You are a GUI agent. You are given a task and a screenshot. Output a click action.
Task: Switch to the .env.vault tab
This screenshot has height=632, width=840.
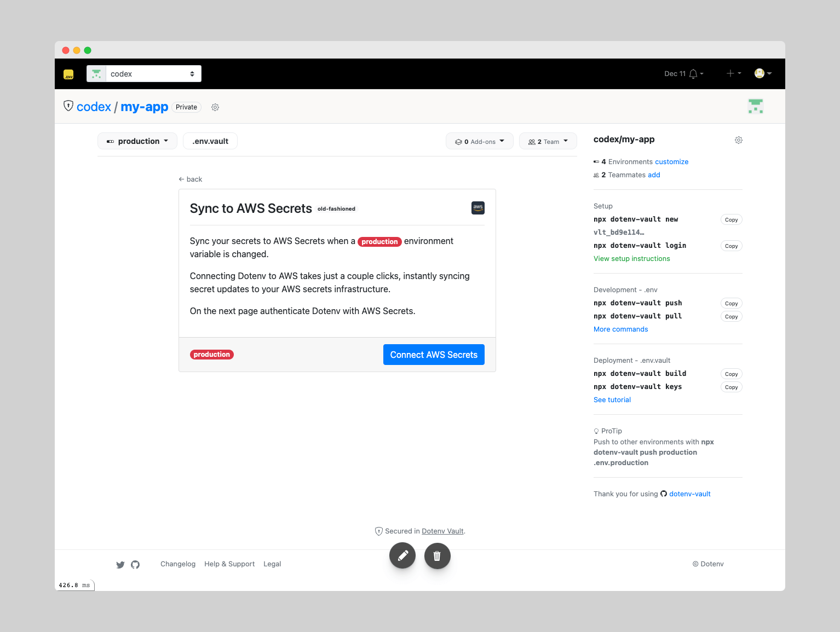(210, 141)
